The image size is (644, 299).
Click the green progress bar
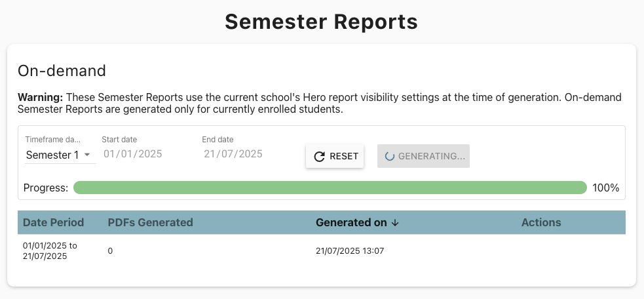coord(330,188)
